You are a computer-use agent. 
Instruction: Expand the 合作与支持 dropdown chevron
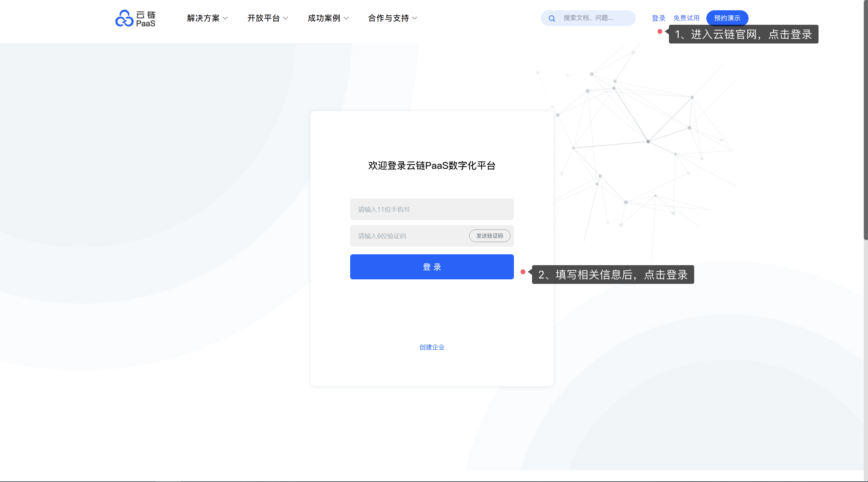pos(415,18)
